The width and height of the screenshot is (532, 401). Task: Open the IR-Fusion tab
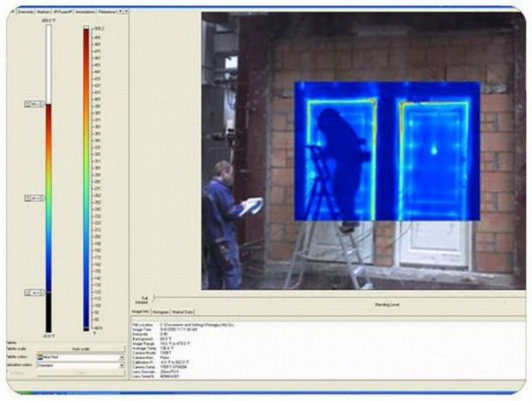click(63, 11)
